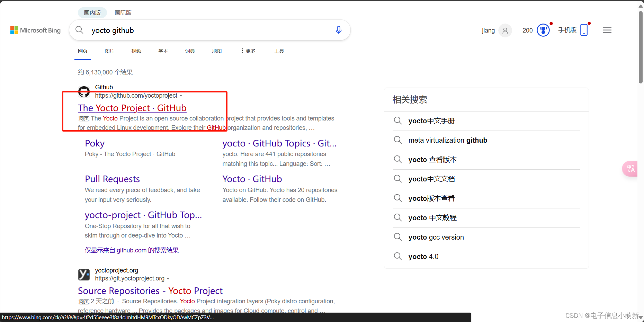This screenshot has width=644, height=322.
Task: Click search icon beside yocto中文文档
Action: point(398,179)
